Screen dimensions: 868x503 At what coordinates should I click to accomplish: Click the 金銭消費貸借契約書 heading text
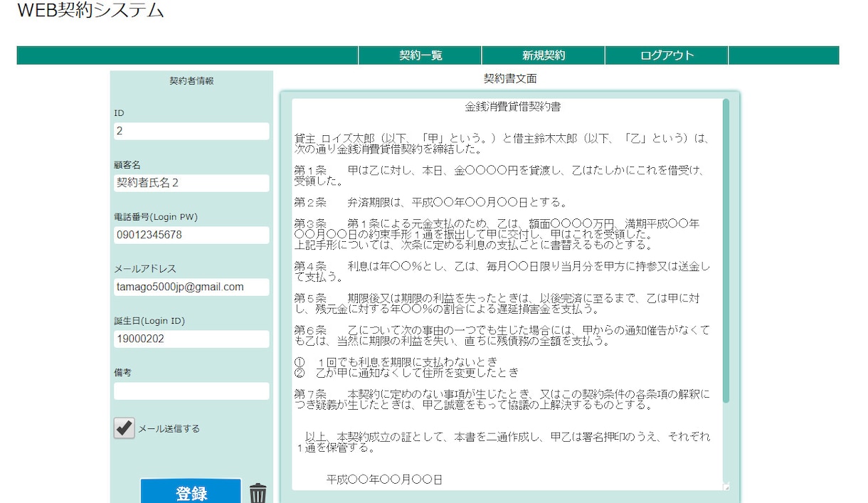512,107
